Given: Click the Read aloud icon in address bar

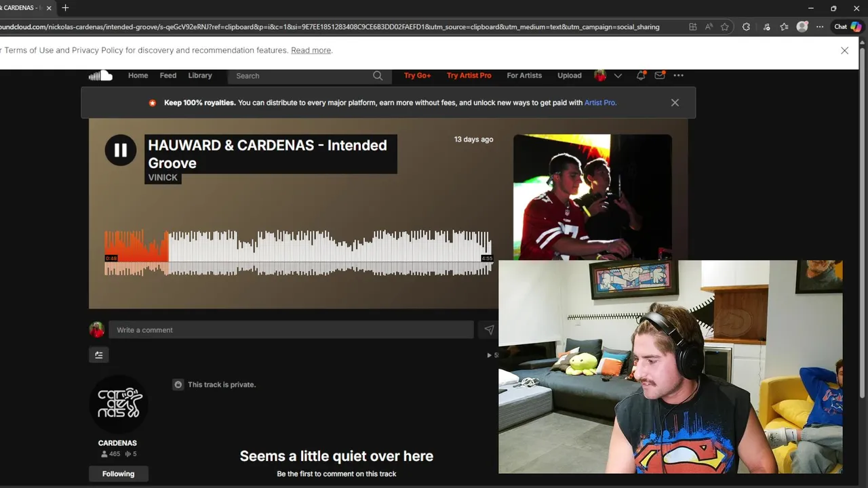Looking at the screenshot, I should 709,27.
